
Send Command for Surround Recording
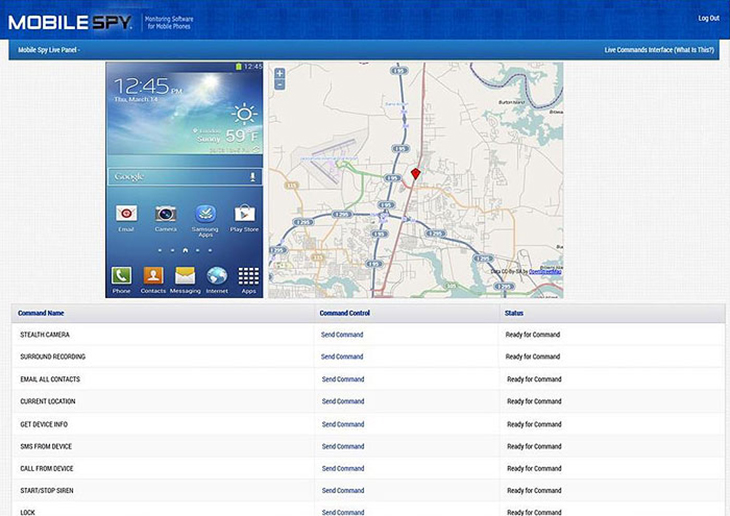click(x=342, y=356)
